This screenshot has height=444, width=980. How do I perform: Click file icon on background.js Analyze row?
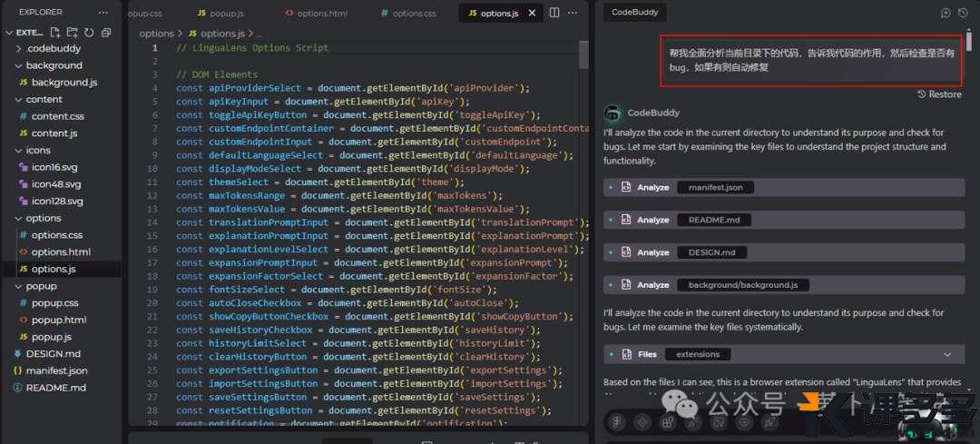click(x=625, y=284)
